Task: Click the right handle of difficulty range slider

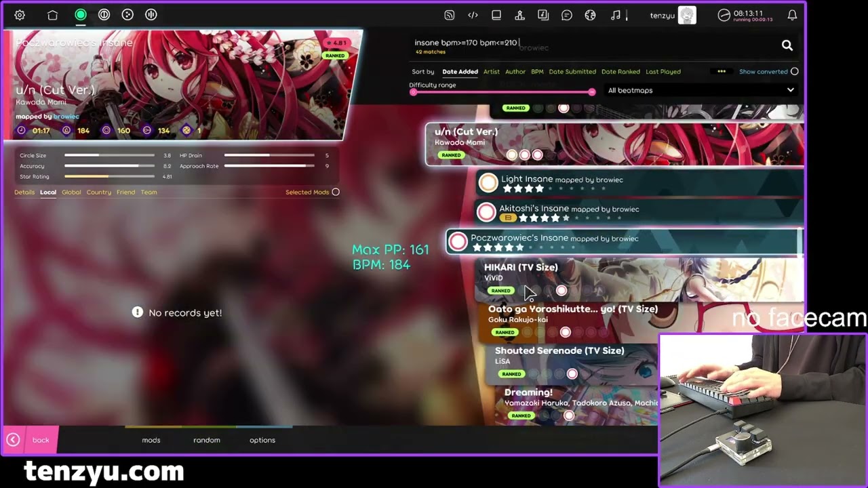Action: [592, 92]
